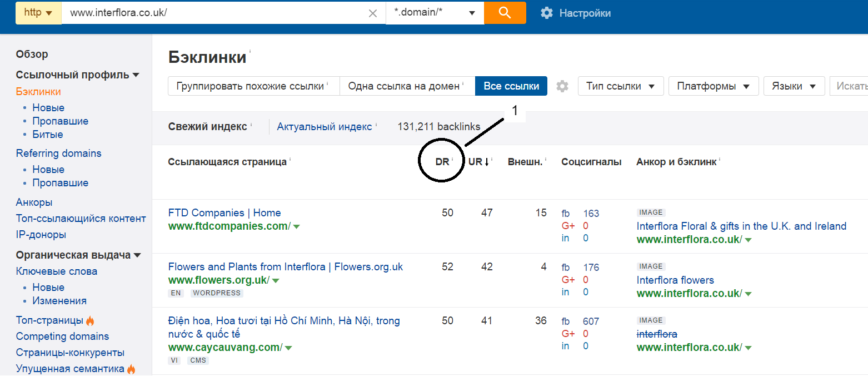This screenshot has width=868, height=376.
Task: Click fb count 607 in caycauvang row
Action: tap(591, 321)
